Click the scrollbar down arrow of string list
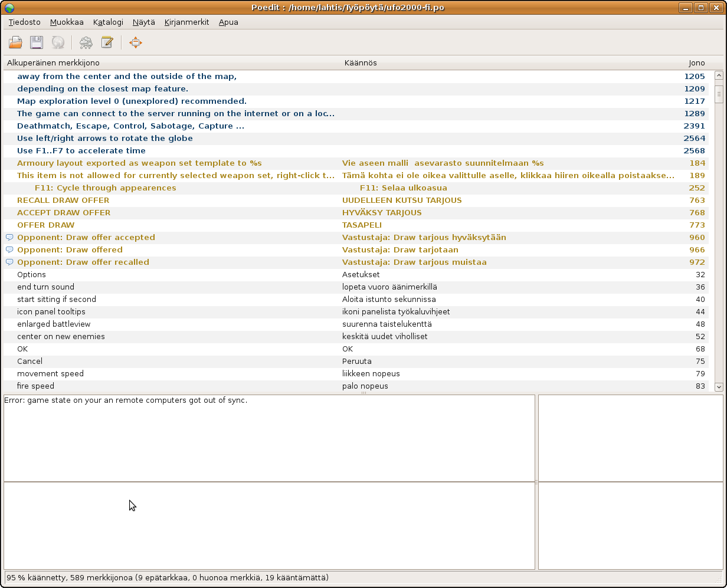Screen dimensions: 727x588 [x=719, y=387]
